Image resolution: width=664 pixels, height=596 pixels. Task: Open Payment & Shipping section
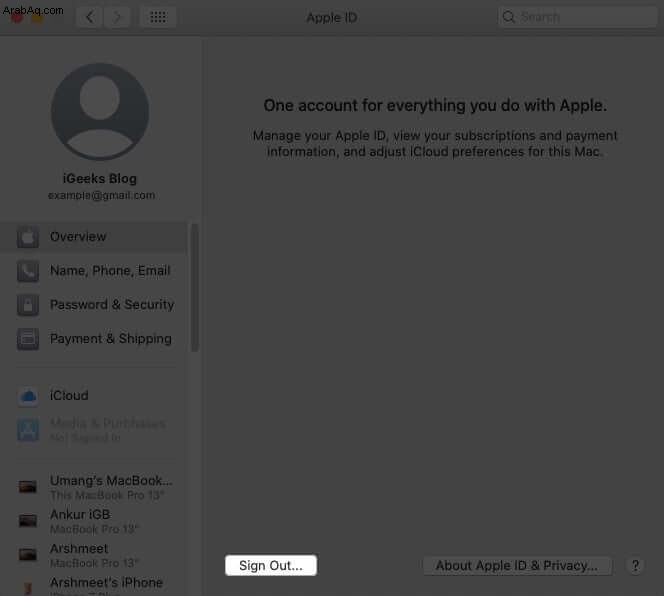click(x=93, y=339)
